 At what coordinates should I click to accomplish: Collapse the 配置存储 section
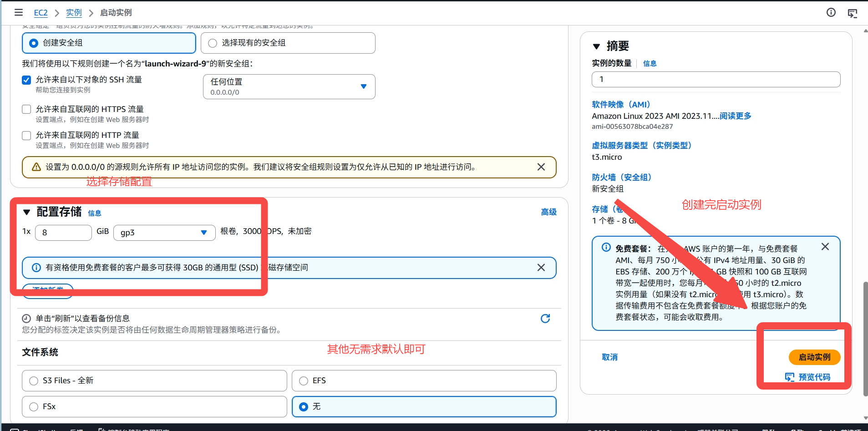click(x=26, y=212)
